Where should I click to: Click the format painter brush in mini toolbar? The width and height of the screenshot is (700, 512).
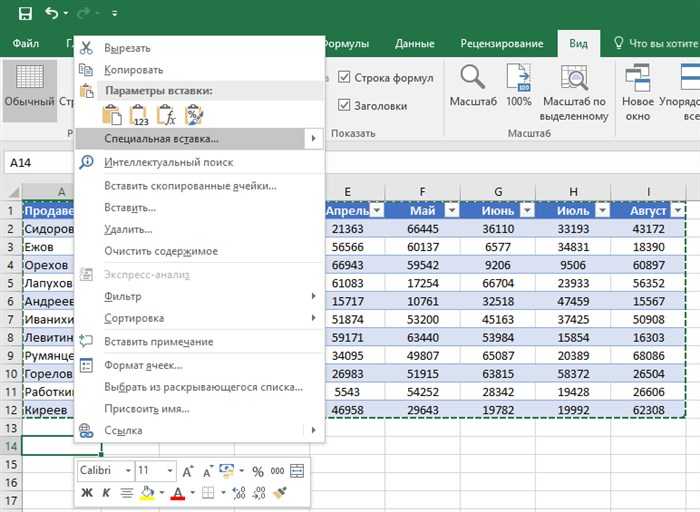pyautogui.click(x=280, y=493)
